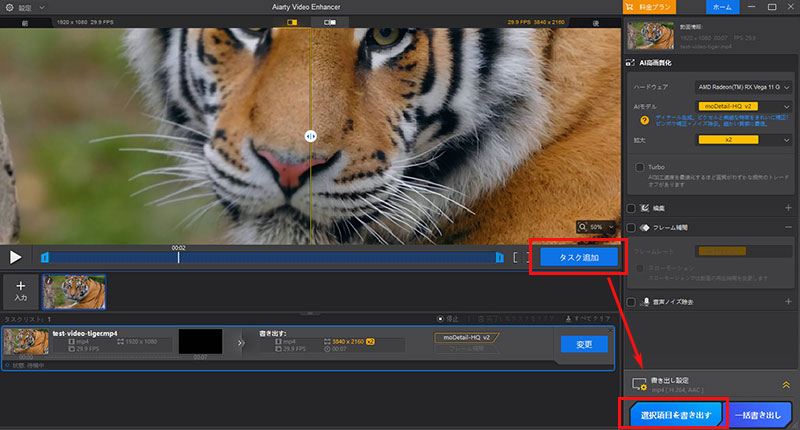Screen dimensions: 800x430
Task: Click the 書き出し設定 export settings icon
Action: pos(639,384)
